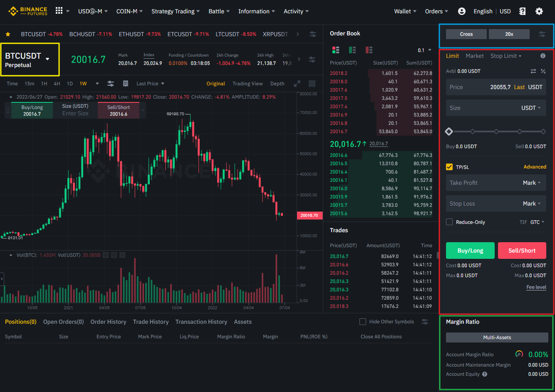Click the Binance Futures logo
Screen dimensions: 555x392
pos(28,11)
